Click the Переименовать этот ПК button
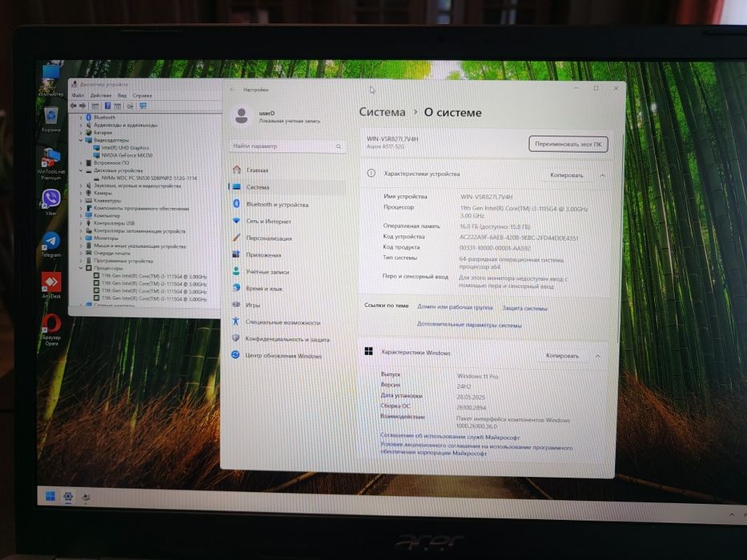 click(568, 144)
